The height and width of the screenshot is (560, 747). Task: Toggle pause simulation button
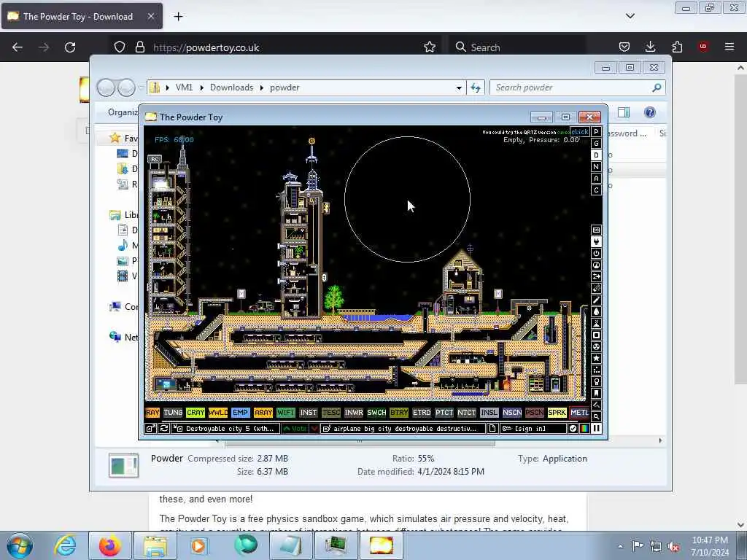coord(597,429)
